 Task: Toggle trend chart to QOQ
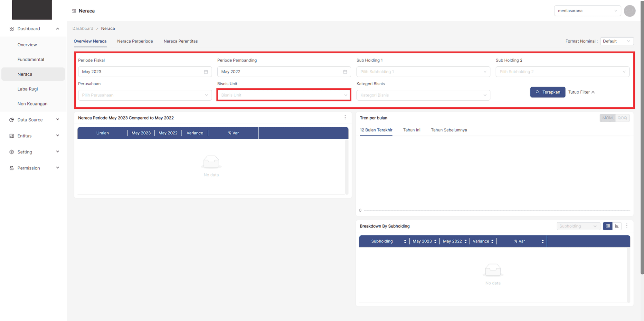click(622, 118)
